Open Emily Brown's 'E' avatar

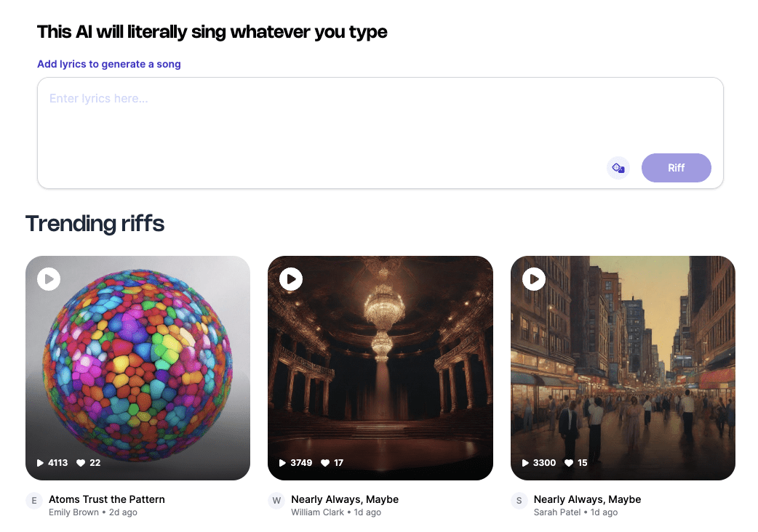click(34, 501)
